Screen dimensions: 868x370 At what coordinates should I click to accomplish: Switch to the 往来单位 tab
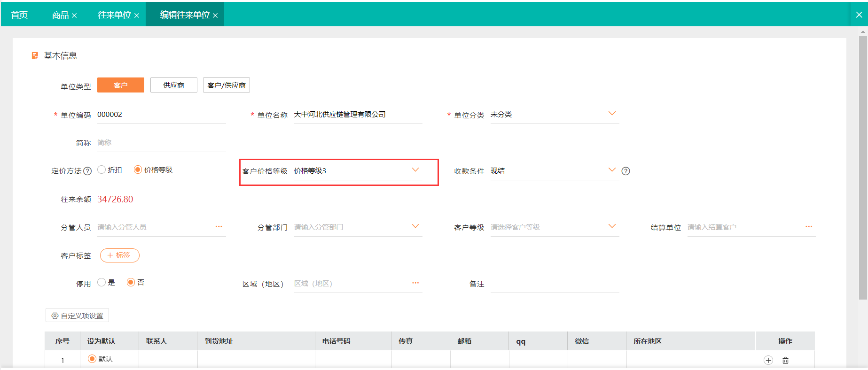114,15
